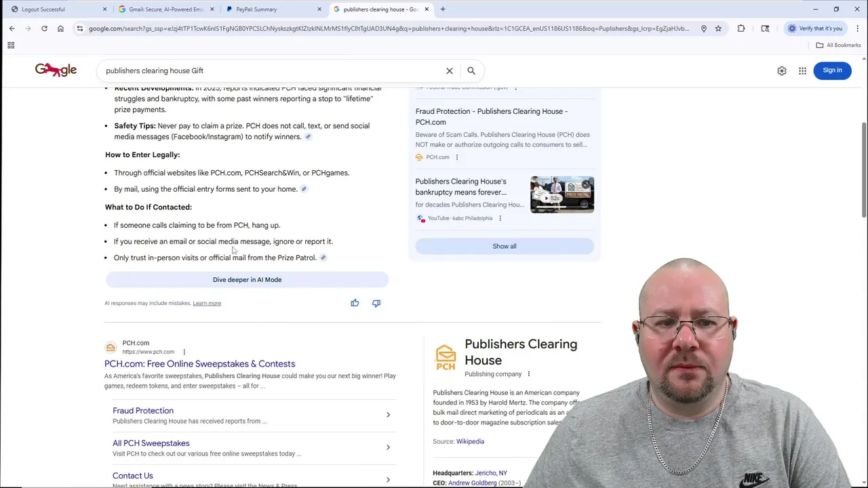Image resolution: width=868 pixels, height=488 pixels.
Task: Close the PayPal: Summary tab
Action: tap(319, 9)
